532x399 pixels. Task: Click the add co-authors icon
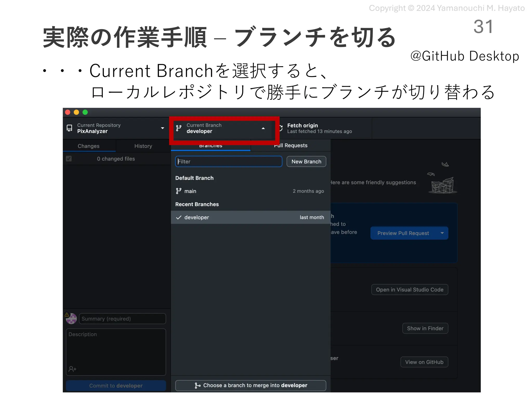click(72, 369)
